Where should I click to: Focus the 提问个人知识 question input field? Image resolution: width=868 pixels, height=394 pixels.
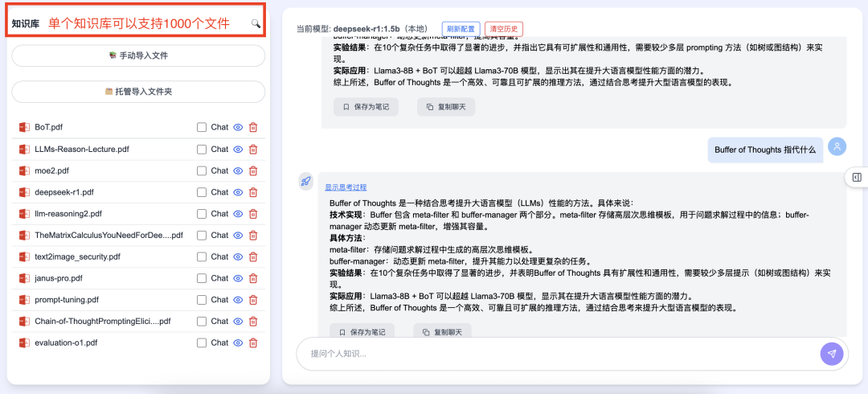[555, 354]
